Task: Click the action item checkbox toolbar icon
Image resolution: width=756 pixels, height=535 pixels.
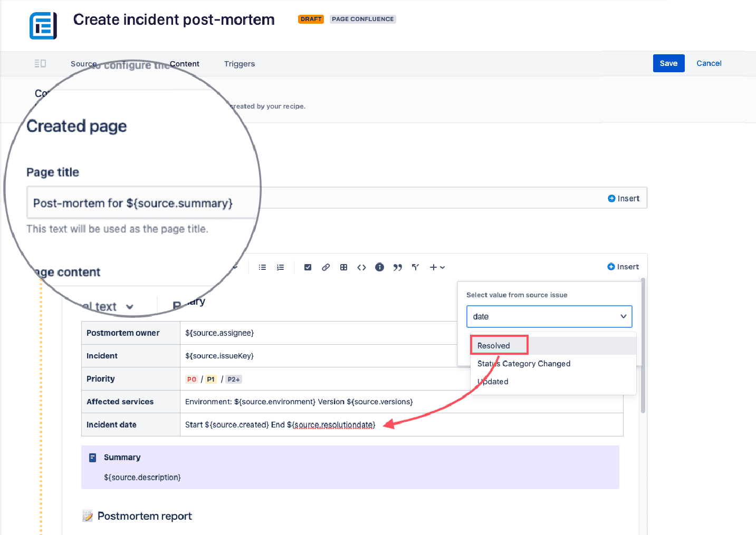Action: click(x=308, y=267)
